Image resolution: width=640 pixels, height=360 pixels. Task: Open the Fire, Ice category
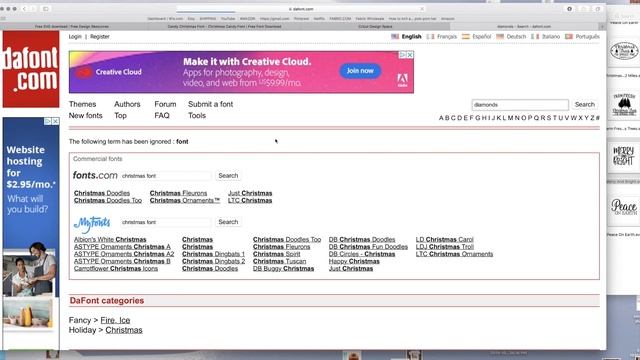point(115,320)
